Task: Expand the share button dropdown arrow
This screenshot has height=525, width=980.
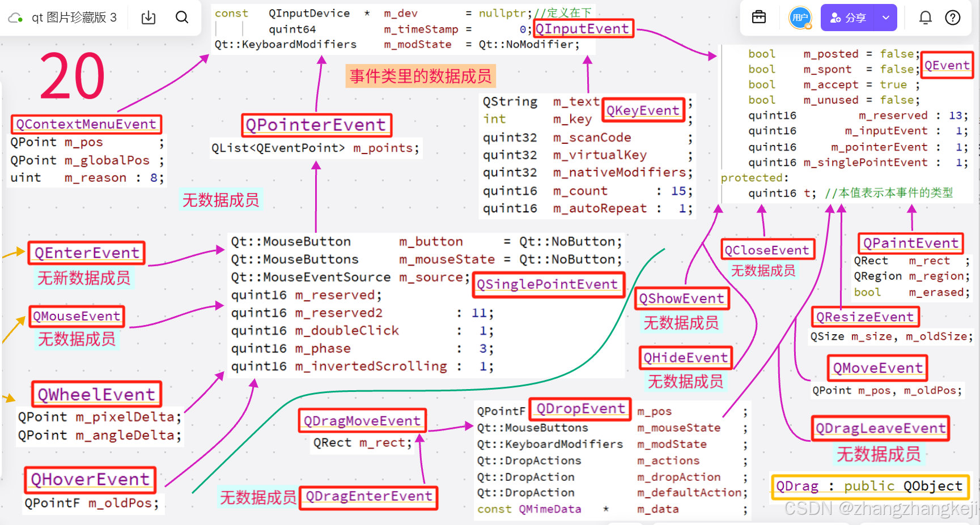Action: [886, 18]
